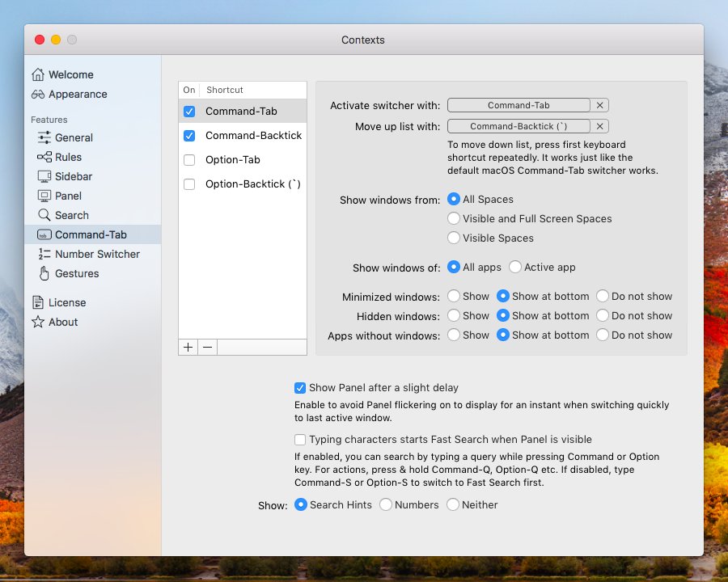
Task: Set Hidden windows to Show at bottom
Action: click(x=503, y=315)
